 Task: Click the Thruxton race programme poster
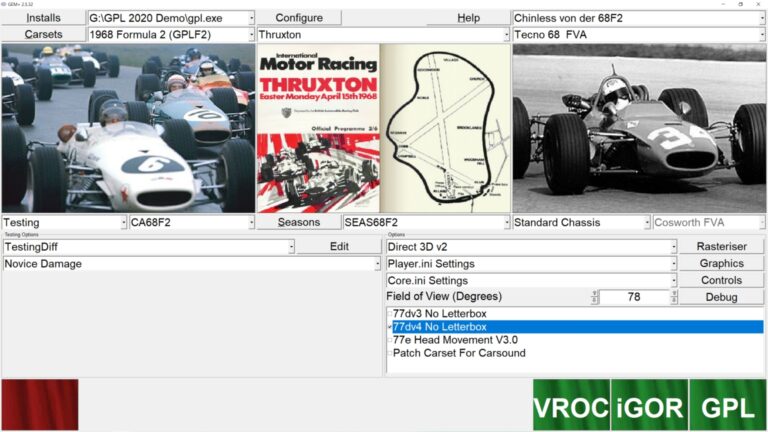[318, 128]
